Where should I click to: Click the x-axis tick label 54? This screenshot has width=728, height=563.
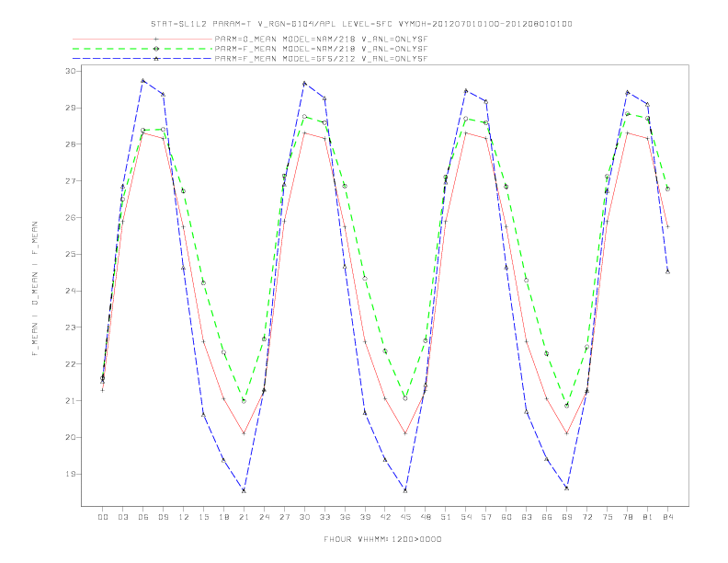(466, 517)
